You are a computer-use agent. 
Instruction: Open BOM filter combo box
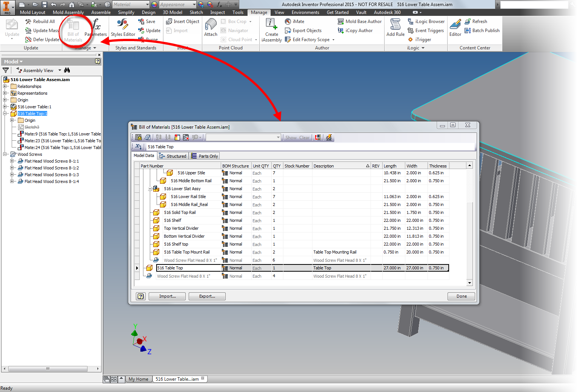pos(243,138)
